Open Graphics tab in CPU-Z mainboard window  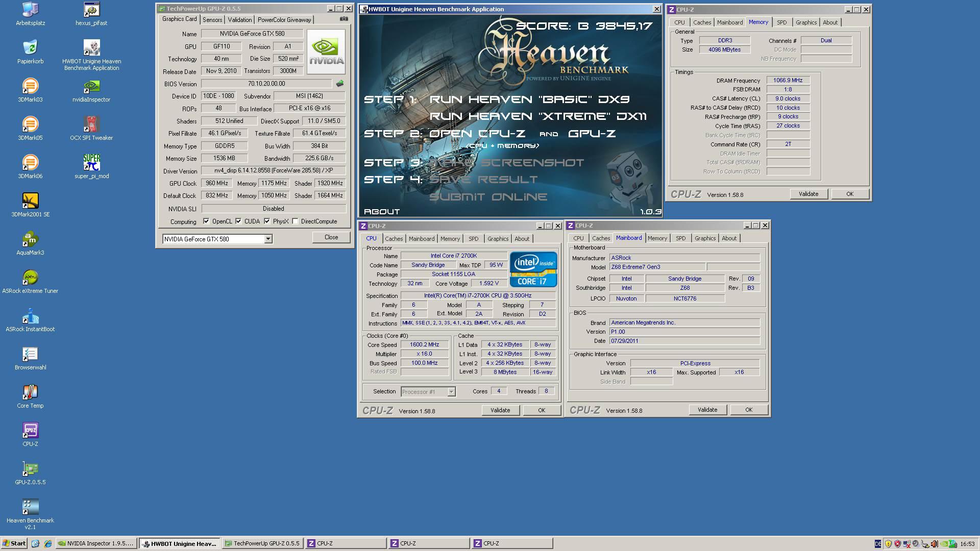[705, 238]
